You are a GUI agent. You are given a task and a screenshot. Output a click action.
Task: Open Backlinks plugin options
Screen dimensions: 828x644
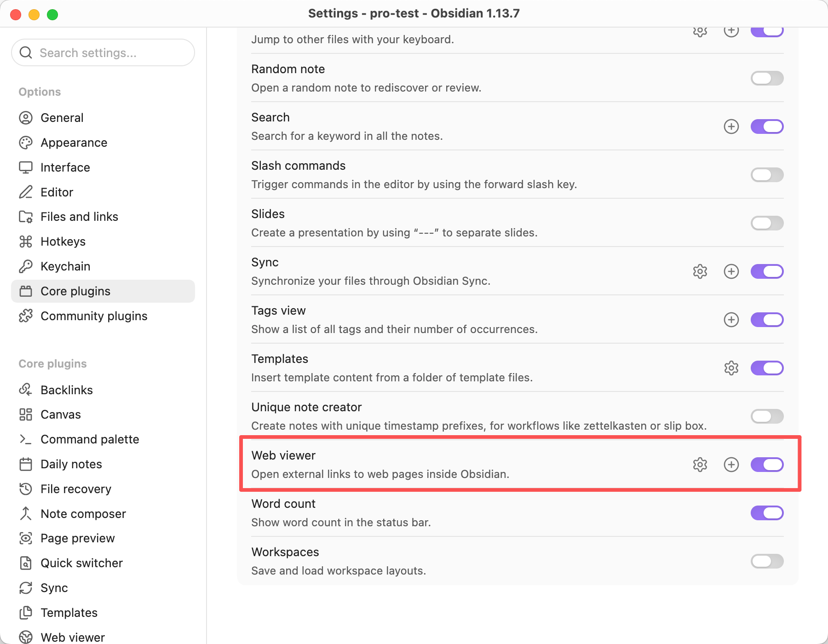pos(103,390)
